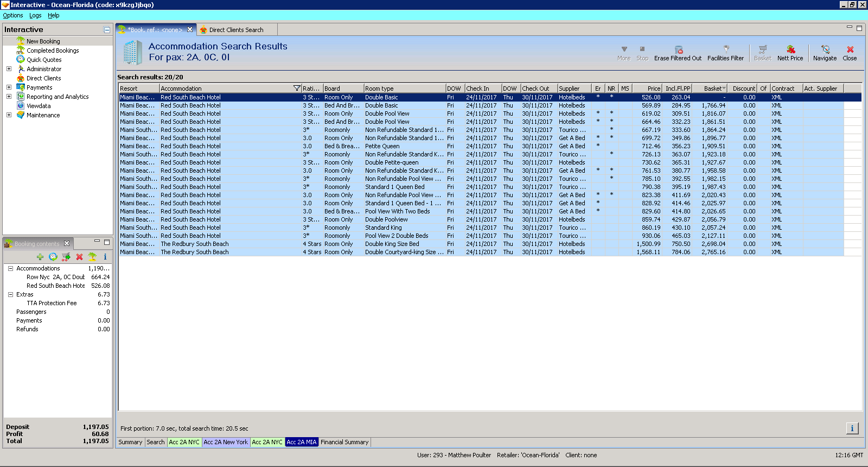Click the Payments money icon

tap(21, 87)
